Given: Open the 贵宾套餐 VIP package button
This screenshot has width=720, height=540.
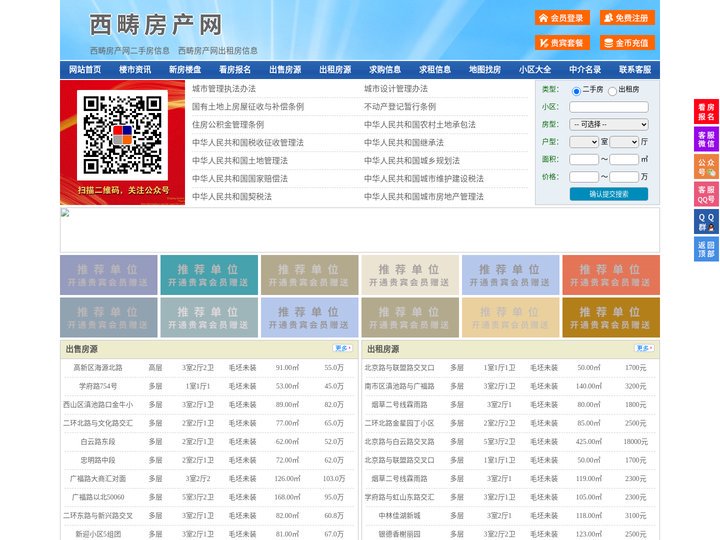Looking at the screenshot, I should 562,43.
